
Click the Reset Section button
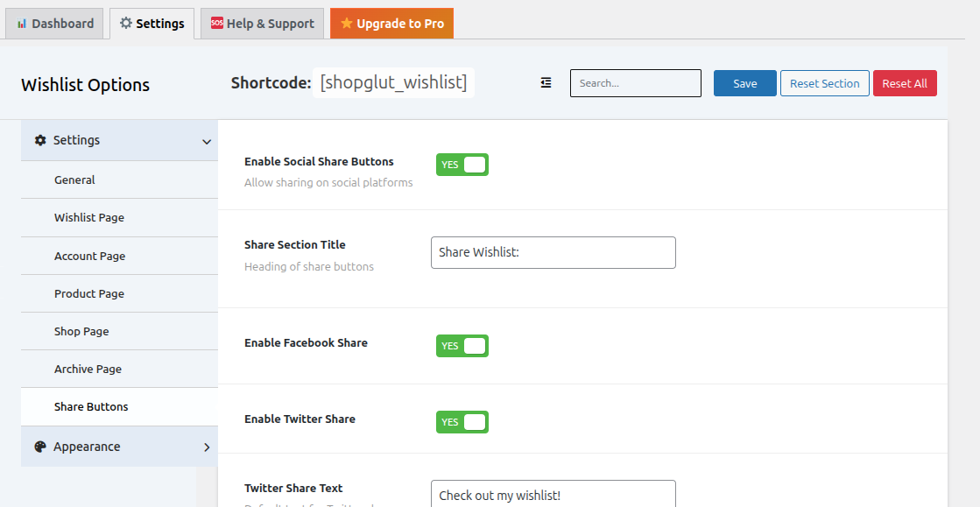824,83
